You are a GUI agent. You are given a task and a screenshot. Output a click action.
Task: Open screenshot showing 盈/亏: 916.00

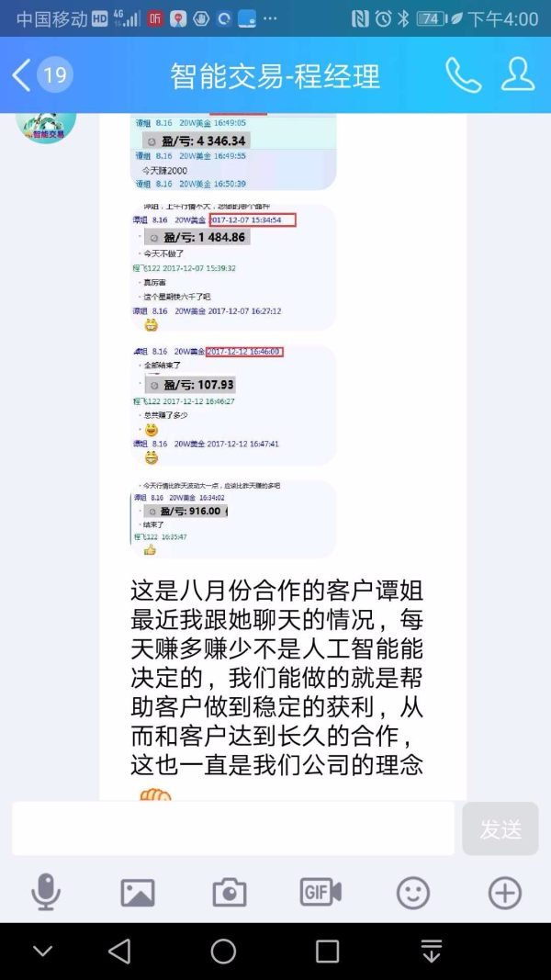[x=233, y=519]
